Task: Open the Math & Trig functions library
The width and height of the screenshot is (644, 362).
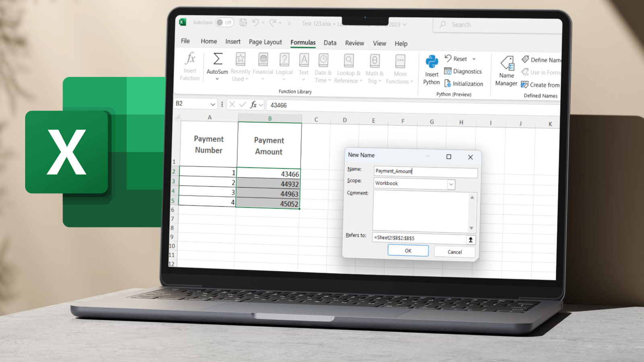Action: coord(375,69)
